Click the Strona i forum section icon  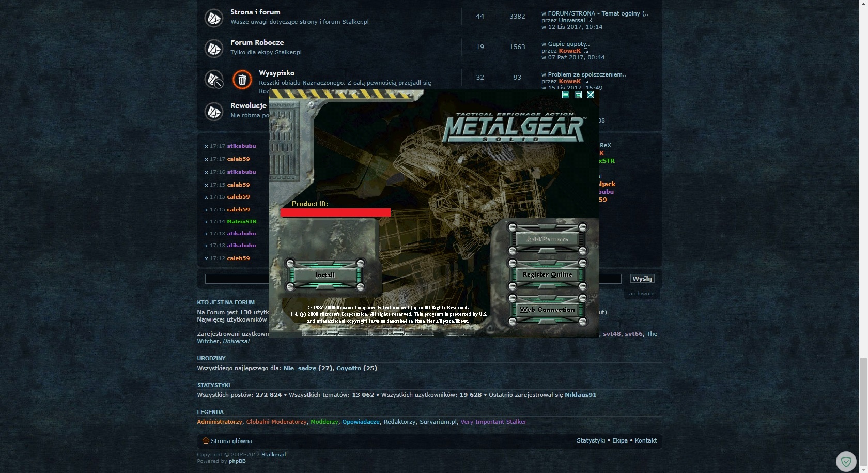(213, 18)
